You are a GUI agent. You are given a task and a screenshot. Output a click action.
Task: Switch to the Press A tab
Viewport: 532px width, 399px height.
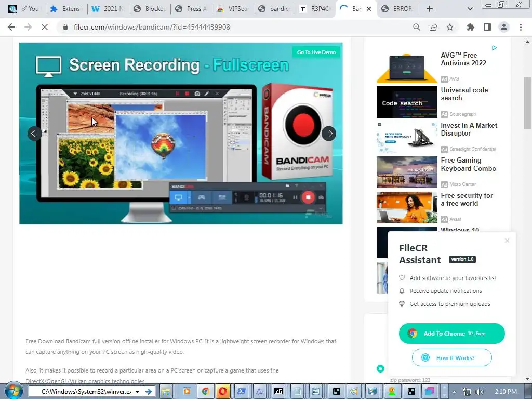click(x=191, y=9)
